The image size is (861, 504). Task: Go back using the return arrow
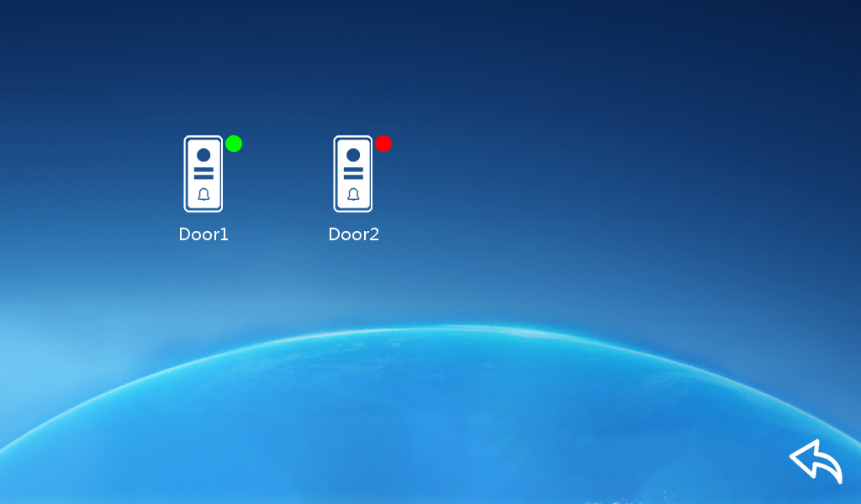(816, 461)
